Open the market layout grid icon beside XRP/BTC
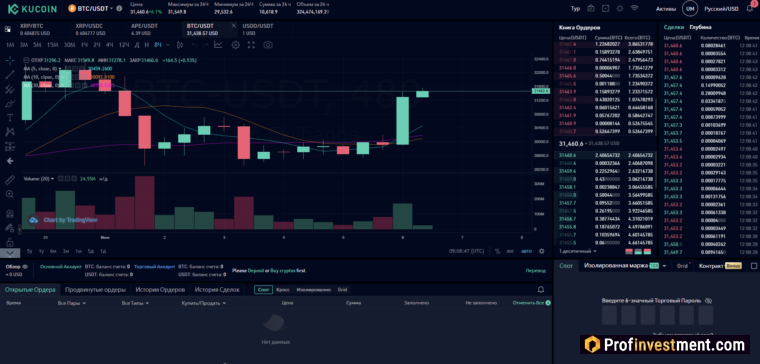 tap(8, 29)
